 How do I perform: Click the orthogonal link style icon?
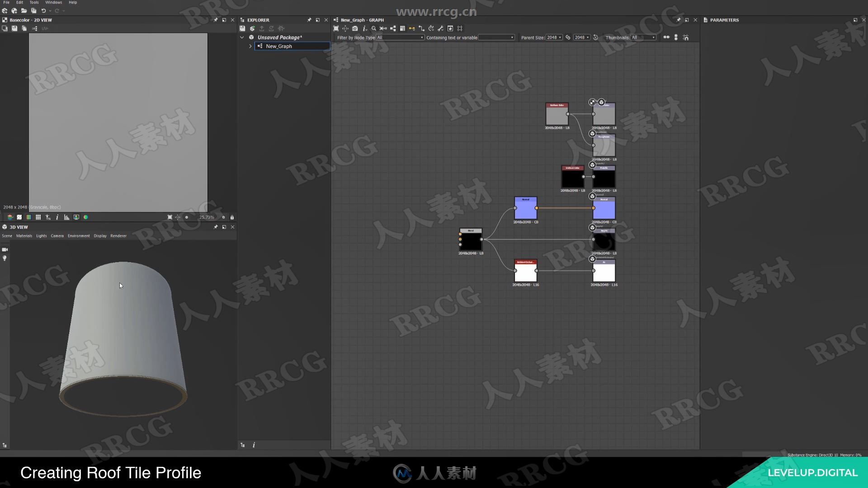click(421, 28)
